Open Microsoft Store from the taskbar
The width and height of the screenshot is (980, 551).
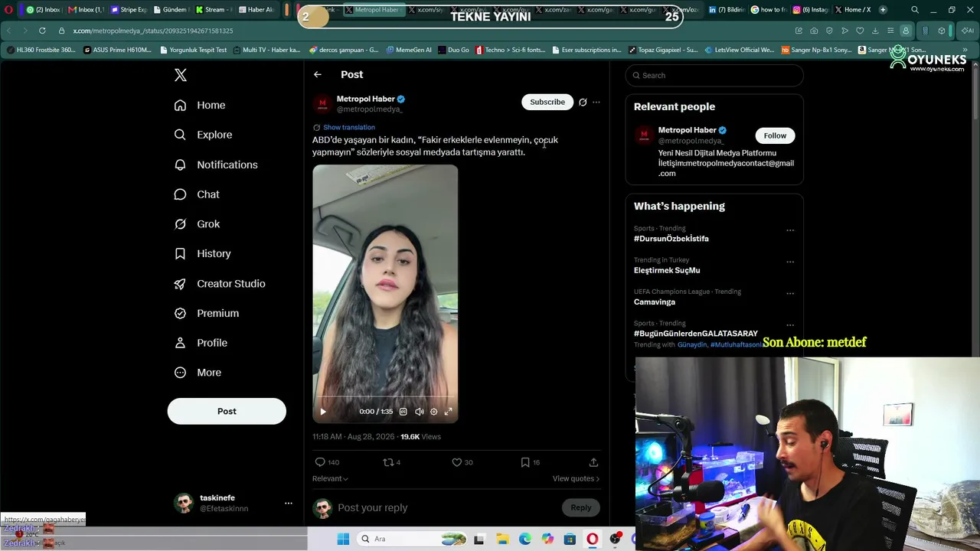tap(570, 539)
